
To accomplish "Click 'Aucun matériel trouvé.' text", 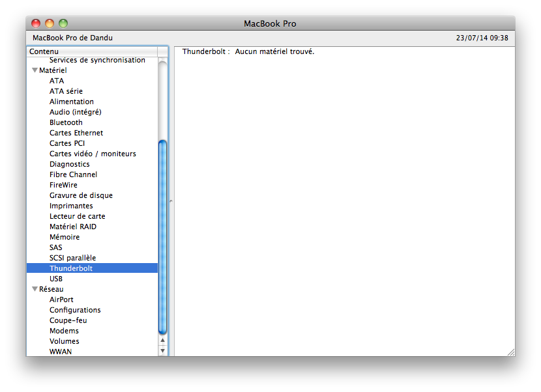I will pos(274,51).
